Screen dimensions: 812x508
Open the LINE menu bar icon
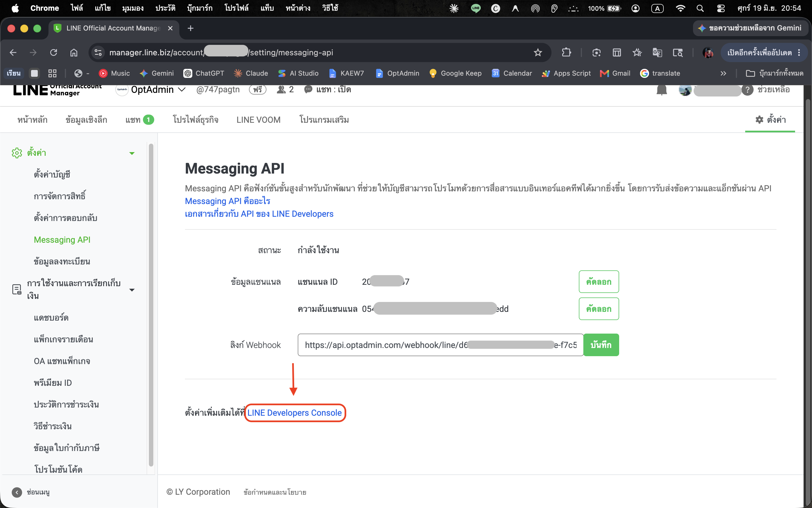pyautogui.click(x=475, y=8)
